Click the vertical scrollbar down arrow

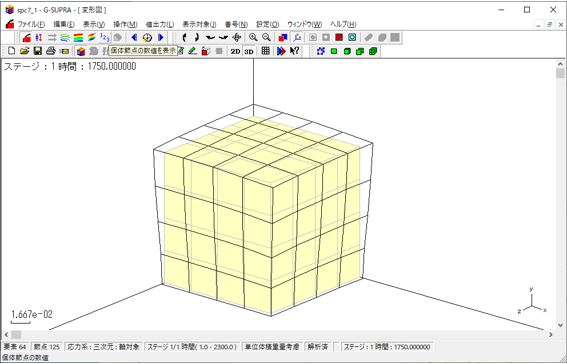click(560, 325)
